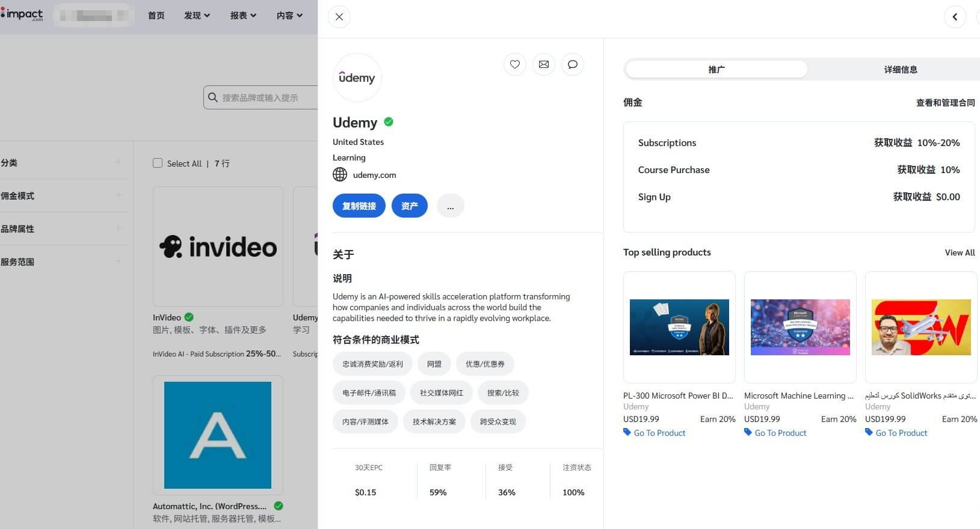Image resolution: width=980 pixels, height=529 pixels.
Task: Select the 内容/评测媒体 tag
Action: (x=365, y=421)
